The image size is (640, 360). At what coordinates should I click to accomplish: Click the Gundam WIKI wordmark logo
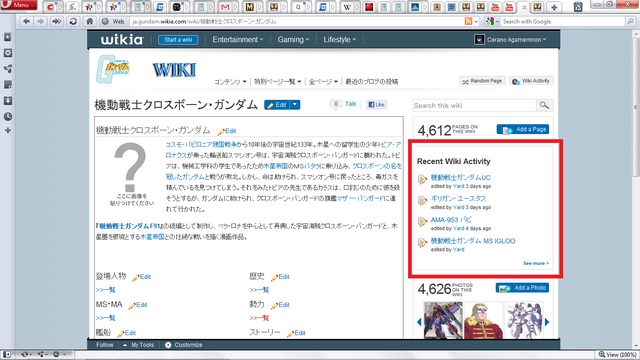tap(174, 70)
